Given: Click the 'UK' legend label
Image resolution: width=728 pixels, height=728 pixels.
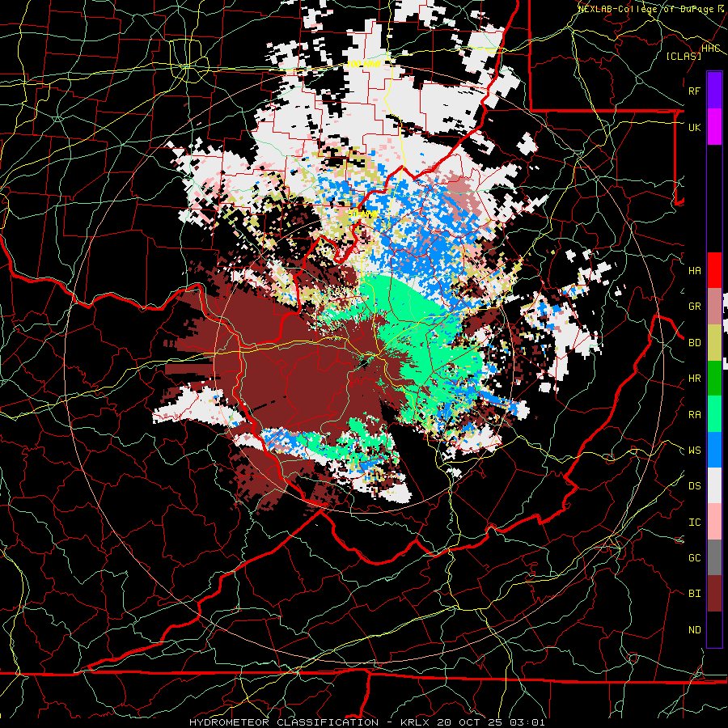Looking at the screenshot, I should 695,127.
